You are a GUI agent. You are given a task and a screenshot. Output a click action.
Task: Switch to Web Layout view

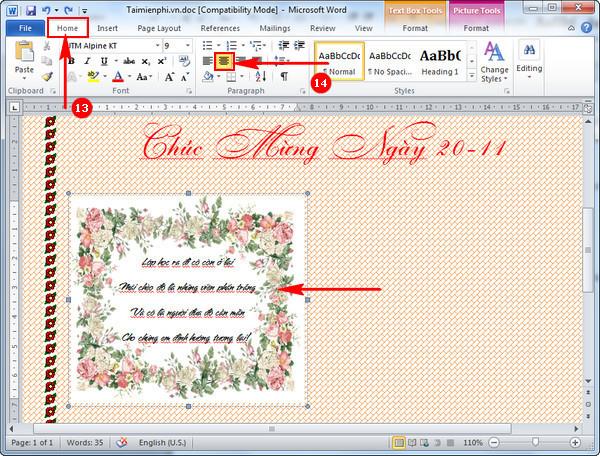424,443
